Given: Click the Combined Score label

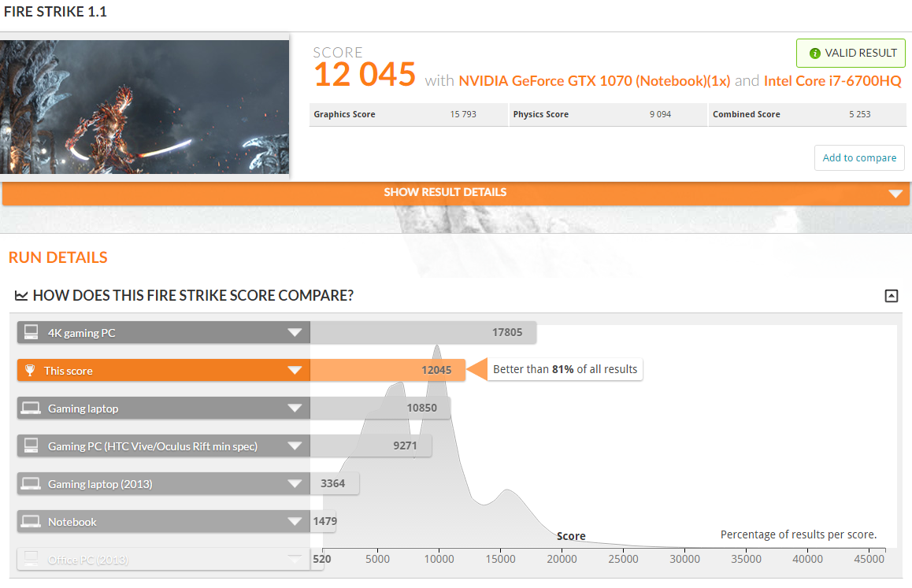Looking at the screenshot, I should [x=747, y=115].
